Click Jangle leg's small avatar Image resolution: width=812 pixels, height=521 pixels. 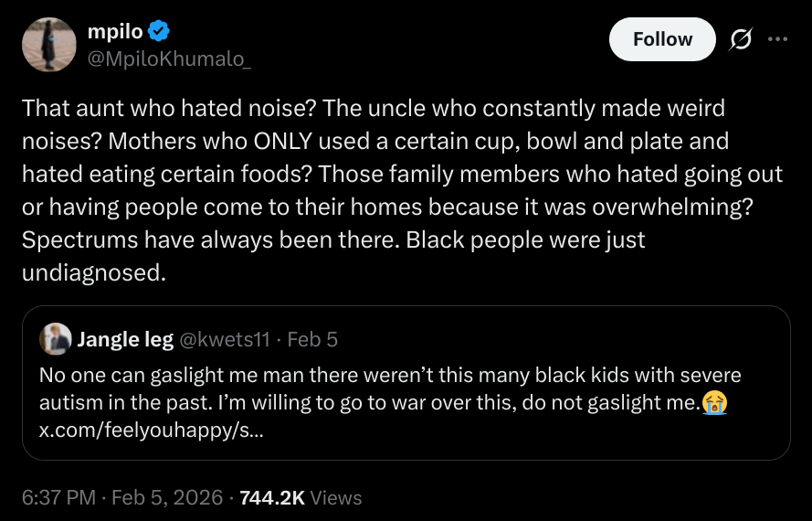(x=56, y=339)
